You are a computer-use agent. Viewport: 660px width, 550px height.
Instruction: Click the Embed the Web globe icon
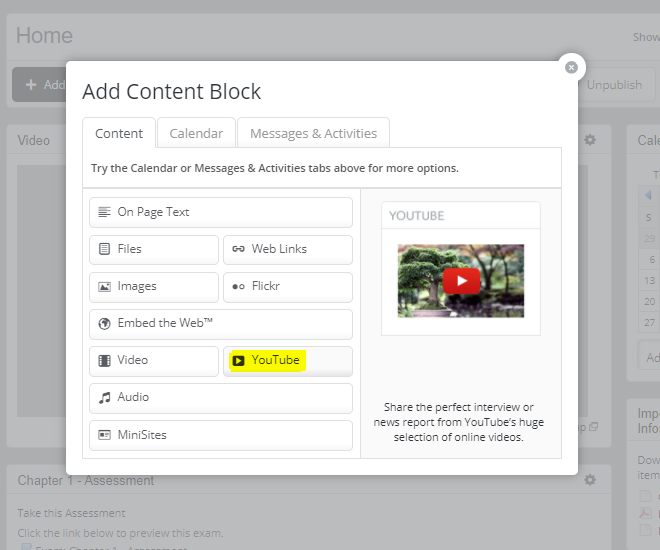tap(104, 323)
